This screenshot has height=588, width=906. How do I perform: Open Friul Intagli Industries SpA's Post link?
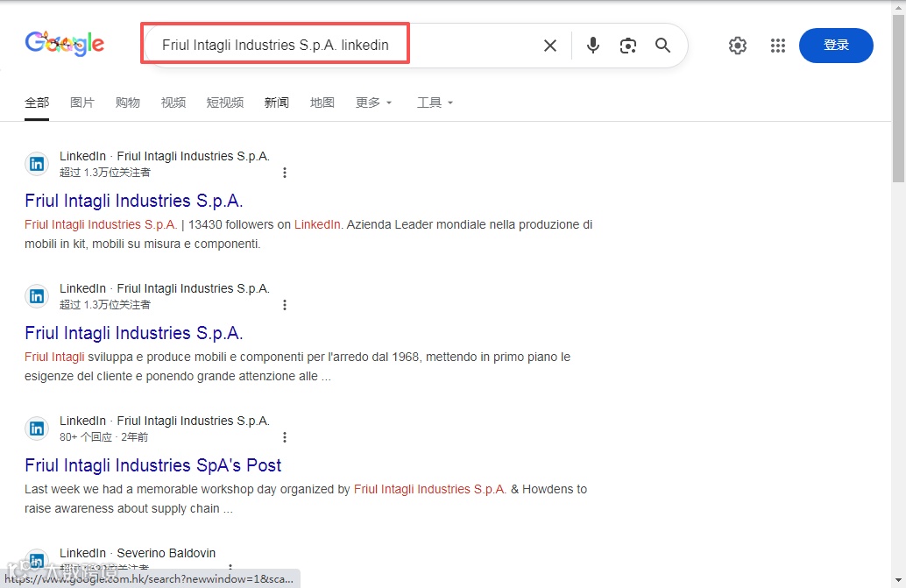[153, 465]
